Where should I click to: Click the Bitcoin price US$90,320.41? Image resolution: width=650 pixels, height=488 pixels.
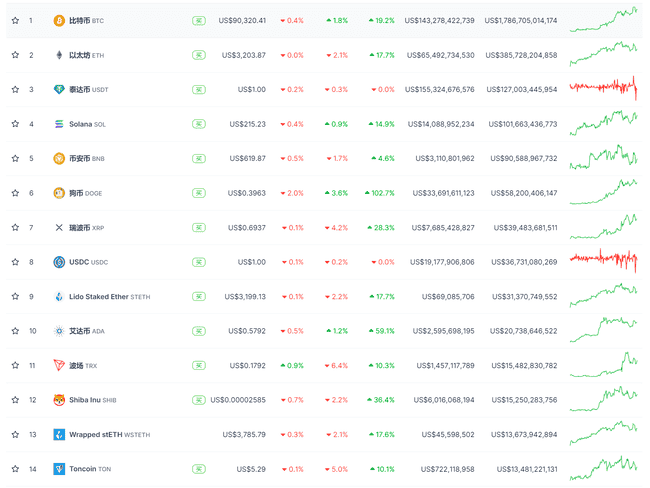[x=242, y=20]
